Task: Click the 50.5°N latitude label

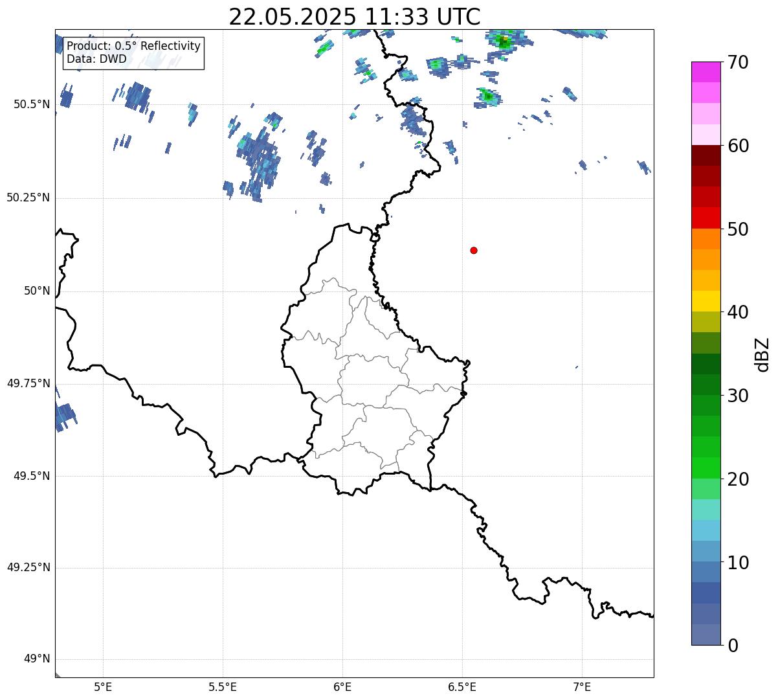Action: (x=31, y=104)
